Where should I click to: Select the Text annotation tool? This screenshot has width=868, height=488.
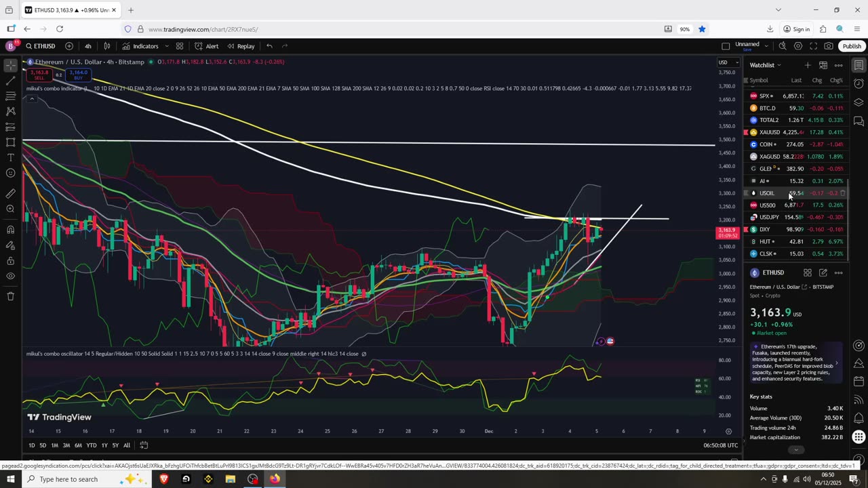click(10, 158)
